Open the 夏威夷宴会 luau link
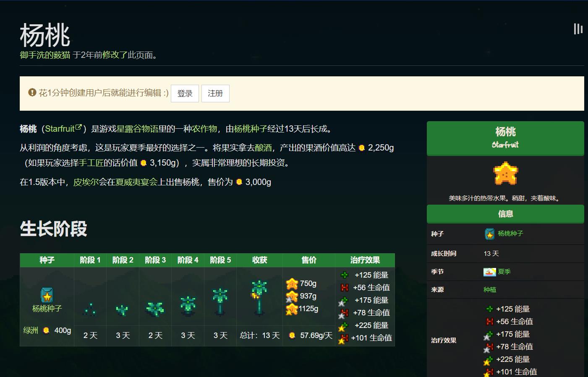 136,182
